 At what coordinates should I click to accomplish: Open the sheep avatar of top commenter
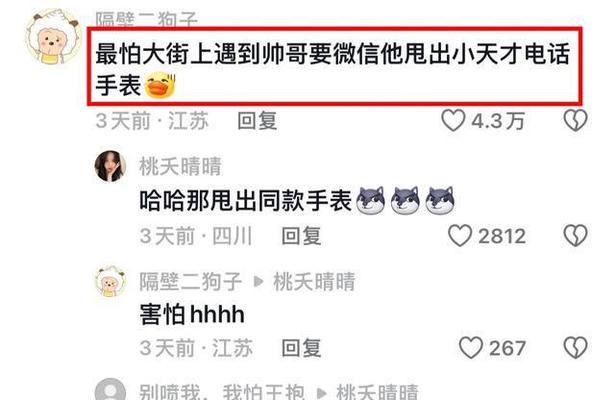click(x=53, y=37)
